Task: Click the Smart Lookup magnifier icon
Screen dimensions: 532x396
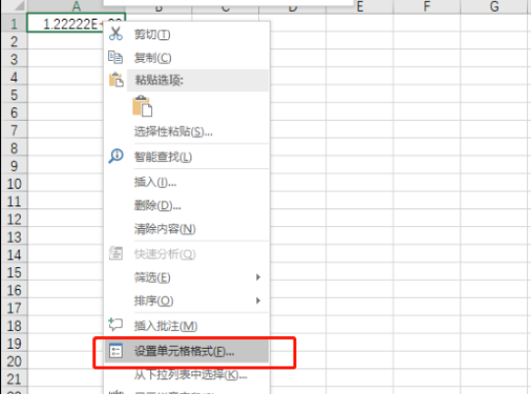Action: point(116,156)
